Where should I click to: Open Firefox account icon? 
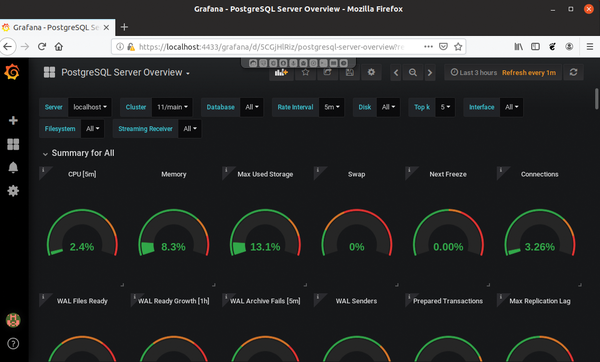[x=569, y=47]
